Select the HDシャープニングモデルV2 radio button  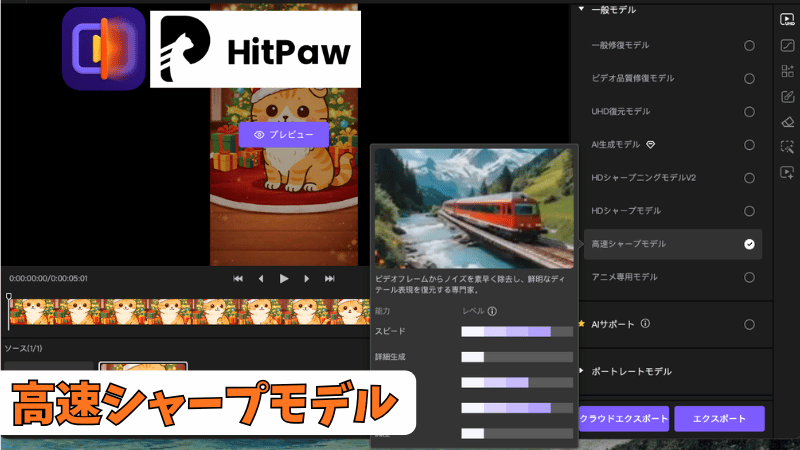click(749, 178)
